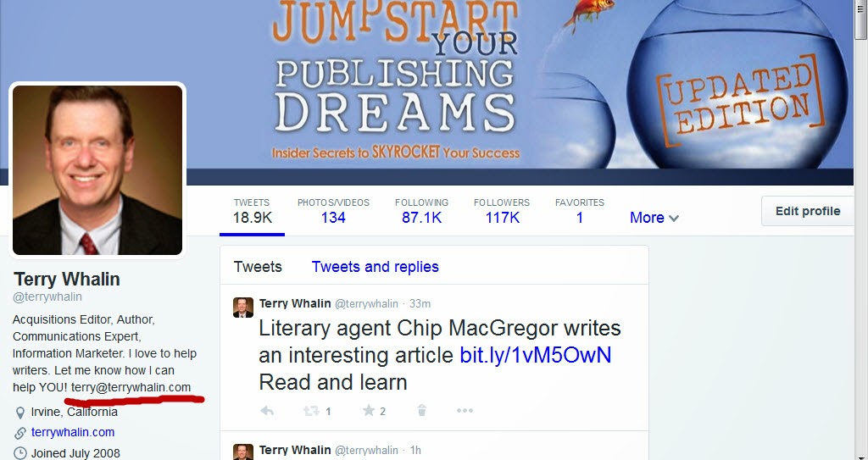
Task: Delete the tweet with the trash icon
Action: point(422,410)
